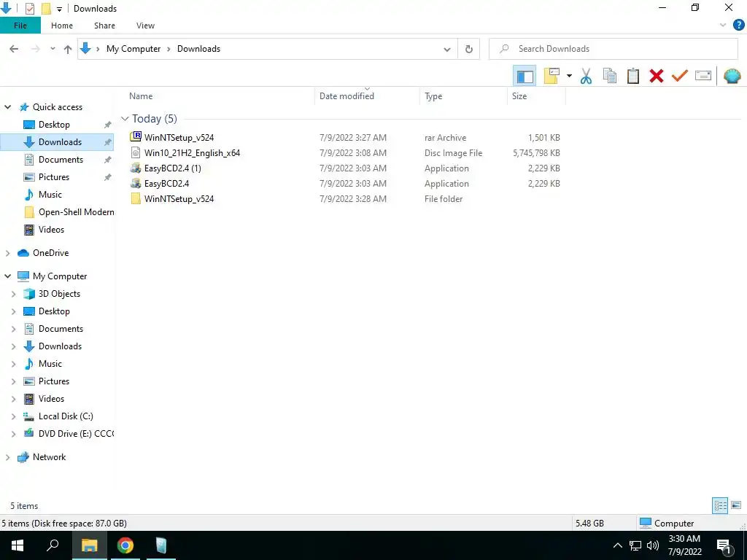Show hidden tray icons with the chevron
747x560 pixels.
617,545
